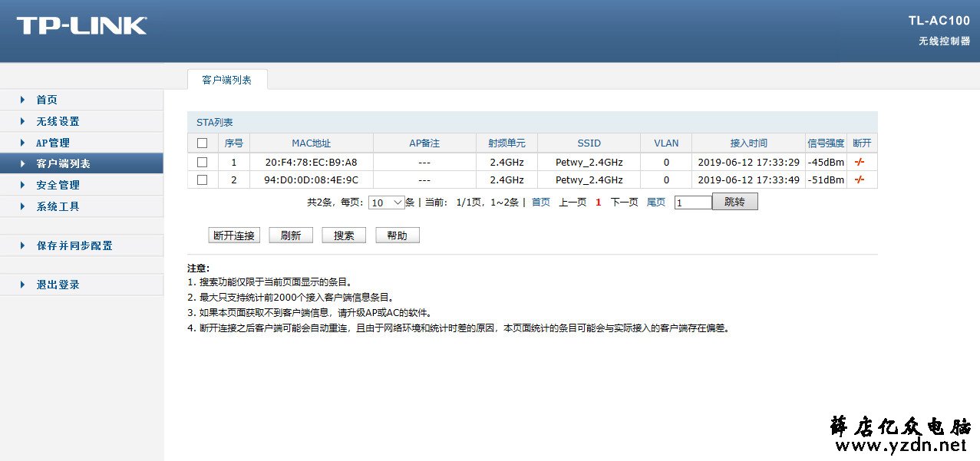Click the SSID column header
Screen dimensions: 980x461
coord(589,143)
